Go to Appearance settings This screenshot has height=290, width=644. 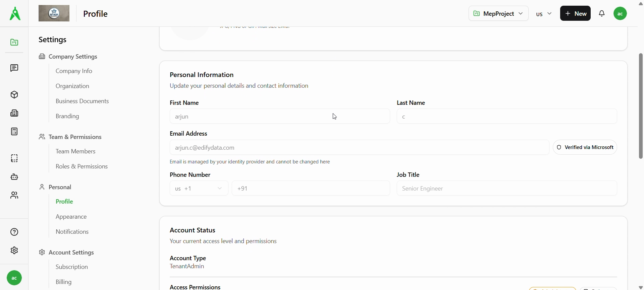pos(71,217)
